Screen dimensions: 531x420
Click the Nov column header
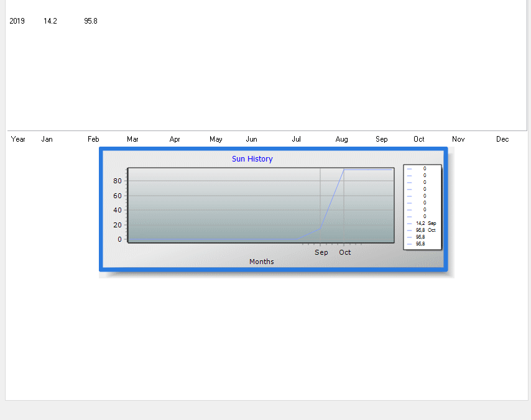[x=458, y=139]
